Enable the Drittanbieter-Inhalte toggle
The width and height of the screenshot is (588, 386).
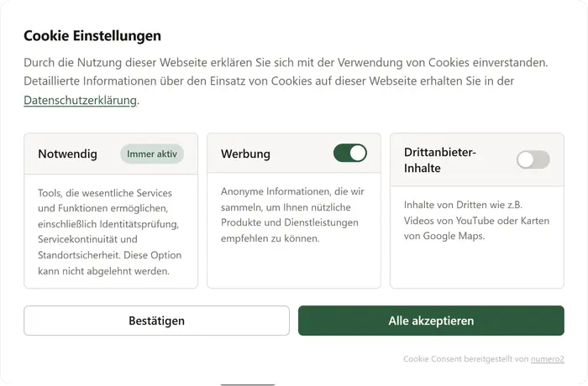click(x=533, y=160)
